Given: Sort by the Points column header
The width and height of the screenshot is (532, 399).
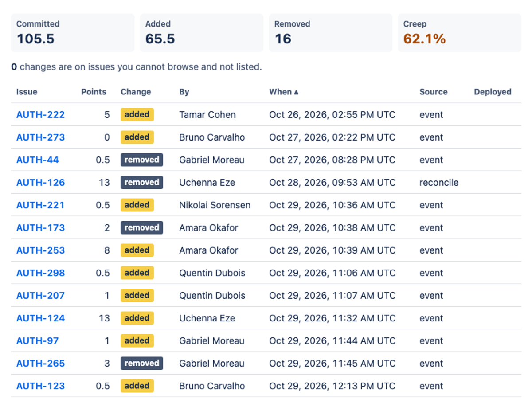Looking at the screenshot, I should (94, 92).
